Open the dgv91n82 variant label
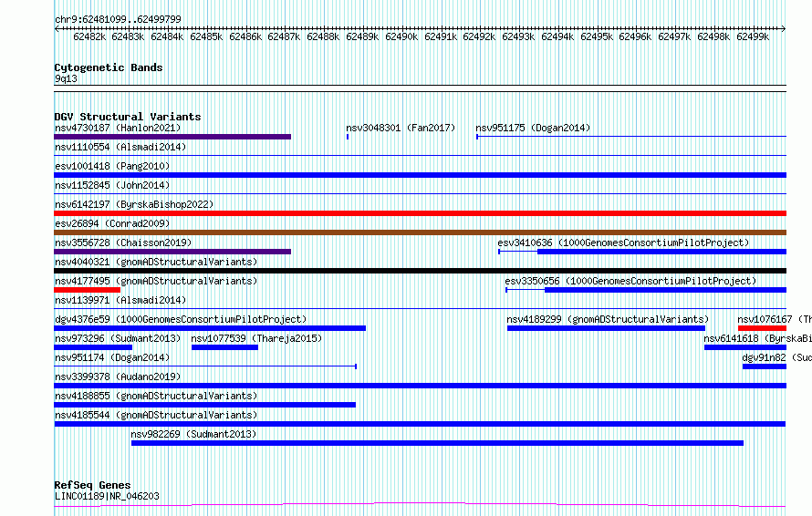This screenshot has width=812, height=516. (776, 357)
